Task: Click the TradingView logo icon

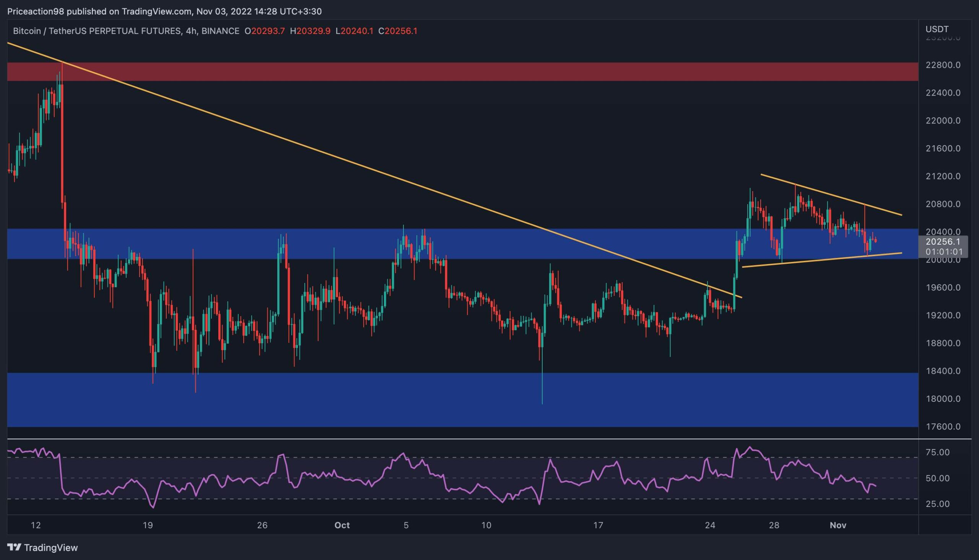Action: pyautogui.click(x=14, y=547)
